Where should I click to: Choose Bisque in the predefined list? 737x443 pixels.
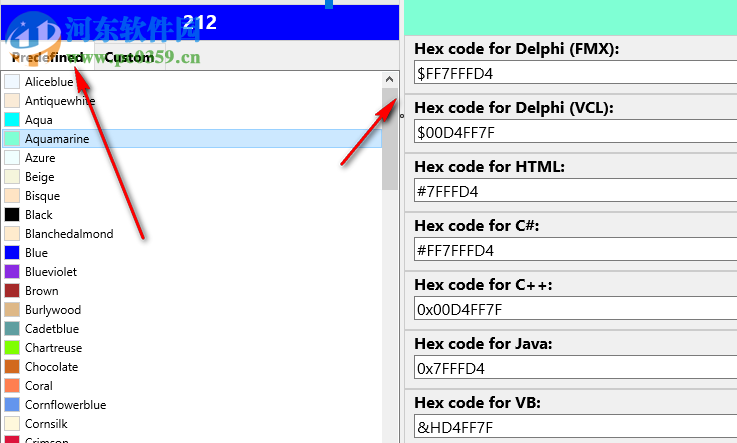click(x=192, y=196)
